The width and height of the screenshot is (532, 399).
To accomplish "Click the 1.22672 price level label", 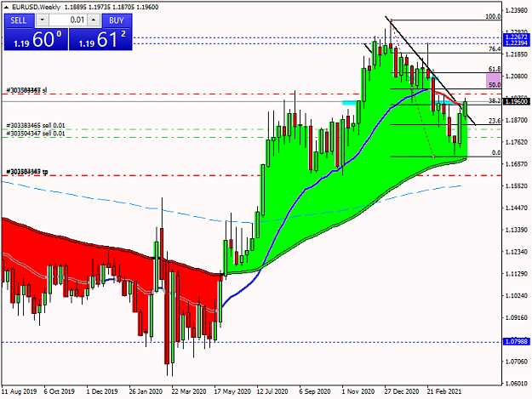I will click(516, 37).
